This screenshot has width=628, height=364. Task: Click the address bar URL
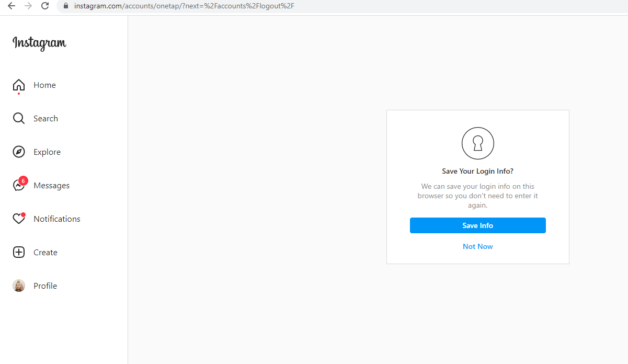click(185, 6)
